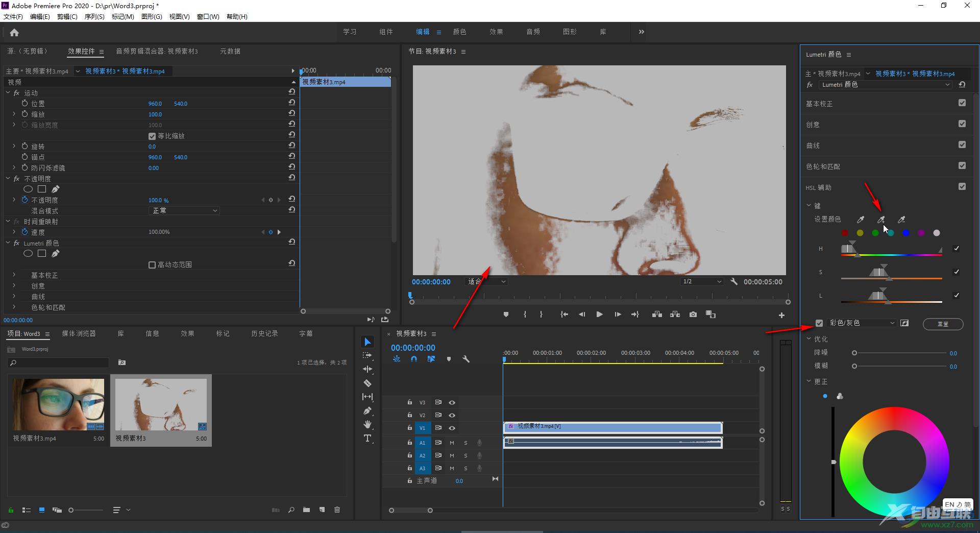Draw free bezier mask under Lumetri Color effect

pos(56,253)
